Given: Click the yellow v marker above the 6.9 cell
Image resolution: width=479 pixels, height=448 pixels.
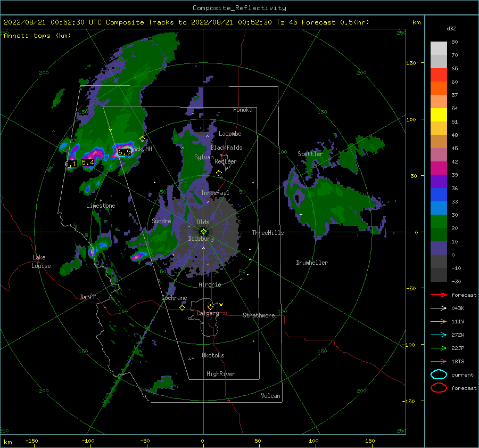Looking at the screenshot, I should [111, 131].
